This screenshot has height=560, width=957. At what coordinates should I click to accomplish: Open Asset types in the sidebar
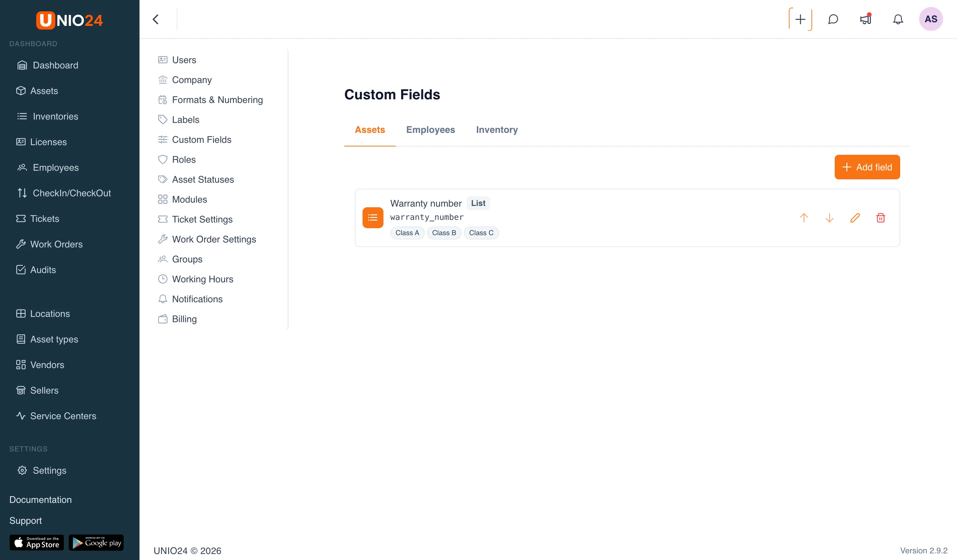(x=47, y=339)
